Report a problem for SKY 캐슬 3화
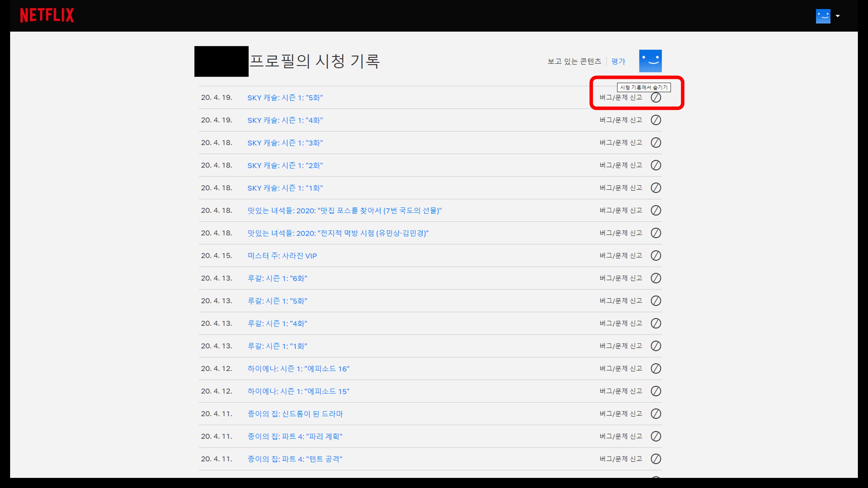The height and width of the screenshot is (488, 868). coord(621,143)
